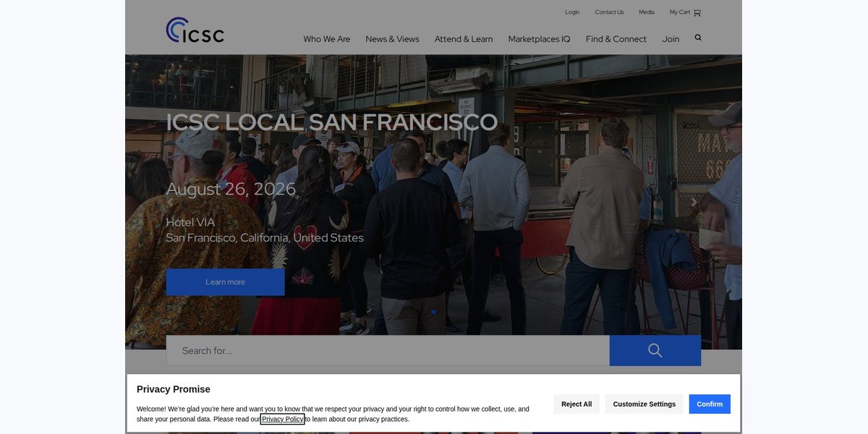
Task: Advance to next carousel slide arrow
Action: (694, 203)
